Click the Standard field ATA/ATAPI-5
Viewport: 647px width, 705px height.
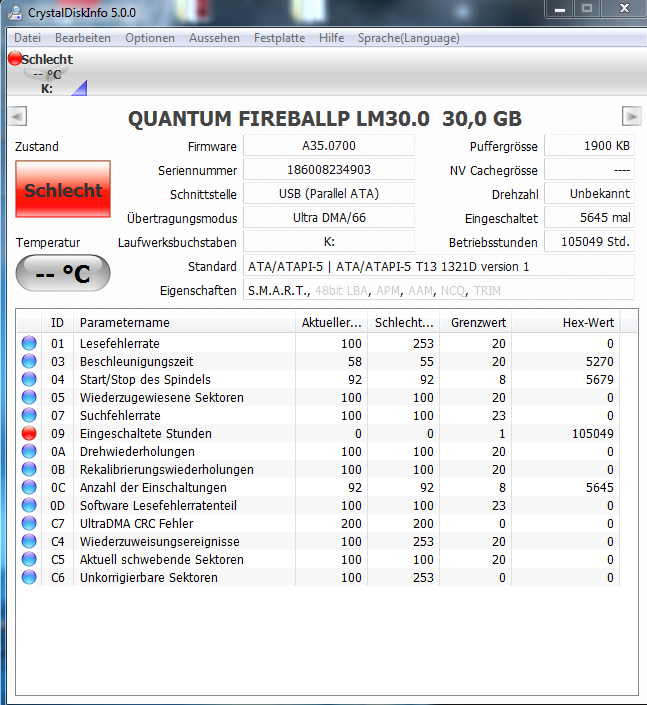click(x=439, y=266)
